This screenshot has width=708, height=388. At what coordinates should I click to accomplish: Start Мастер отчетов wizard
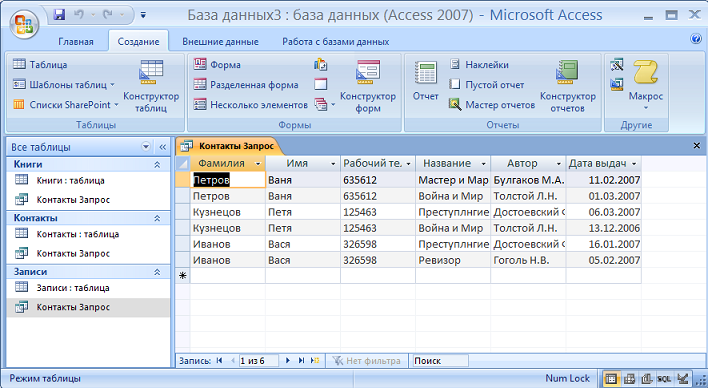click(492, 105)
